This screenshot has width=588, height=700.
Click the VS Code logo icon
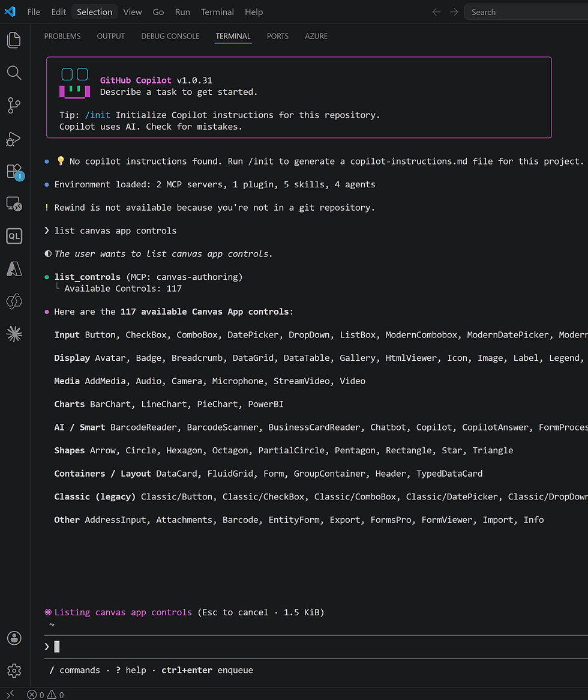pyautogui.click(x=10, y=11)
